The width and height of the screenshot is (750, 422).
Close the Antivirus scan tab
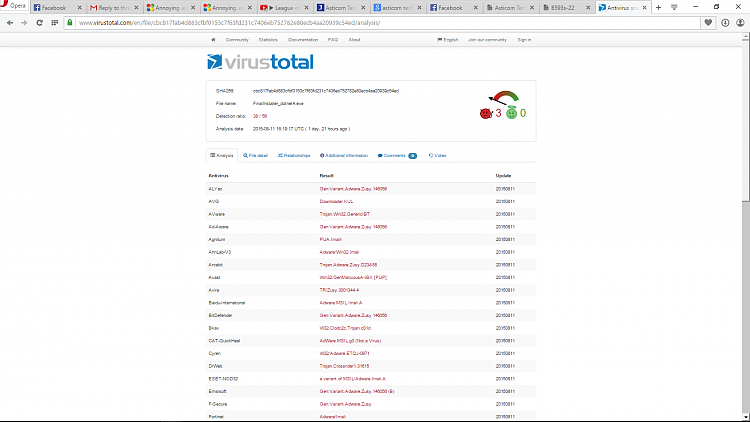(645, 8)
